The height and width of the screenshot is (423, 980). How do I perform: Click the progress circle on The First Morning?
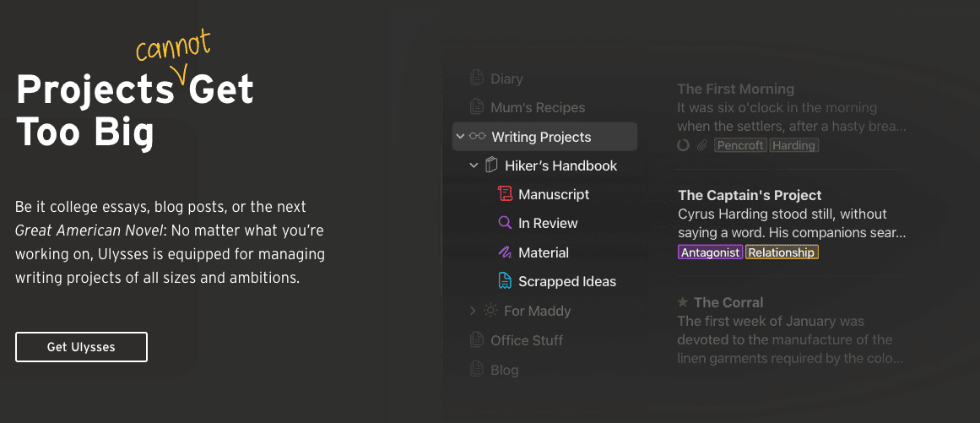click(684, 145)
